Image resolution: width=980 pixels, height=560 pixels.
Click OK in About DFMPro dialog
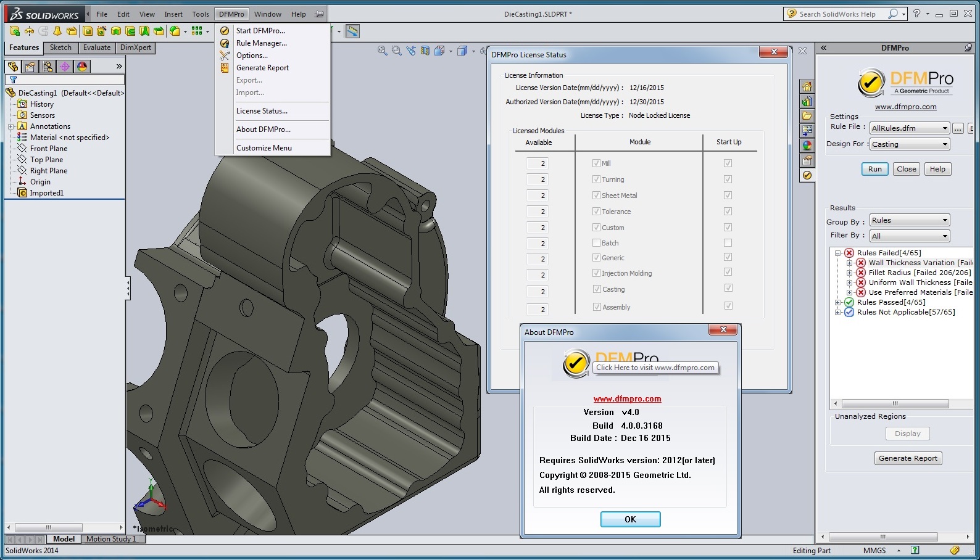click(630, 519)
